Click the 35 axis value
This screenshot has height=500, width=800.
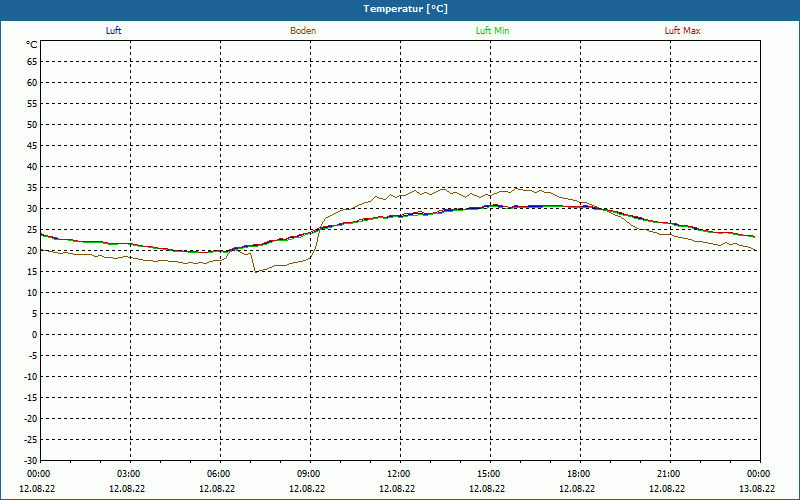pos(32,188)
